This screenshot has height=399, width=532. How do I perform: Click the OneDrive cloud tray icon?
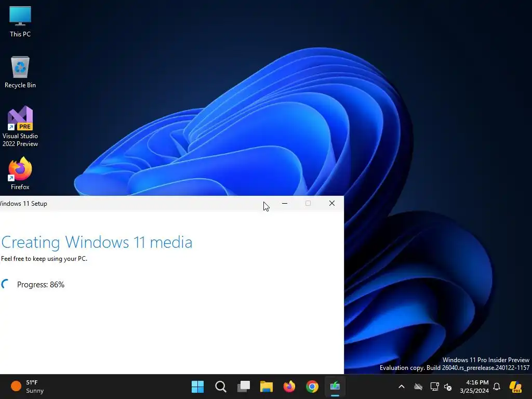418,387
